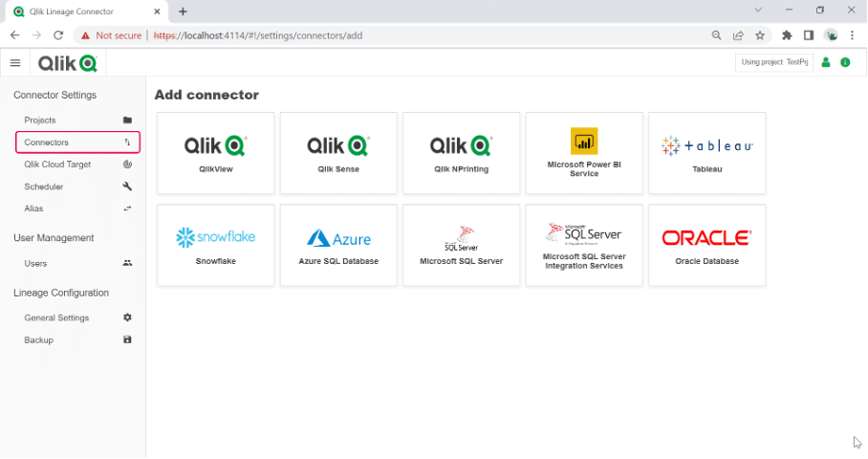This screenshot has height=459, width=868.
Task: Click the Lineage Configuration heading
Action: coord(61,293)
